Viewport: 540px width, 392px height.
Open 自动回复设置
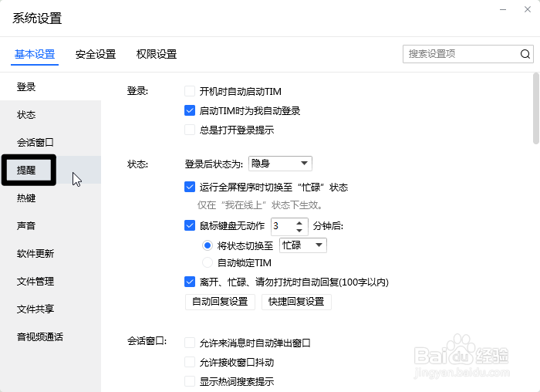pos(220,302)
